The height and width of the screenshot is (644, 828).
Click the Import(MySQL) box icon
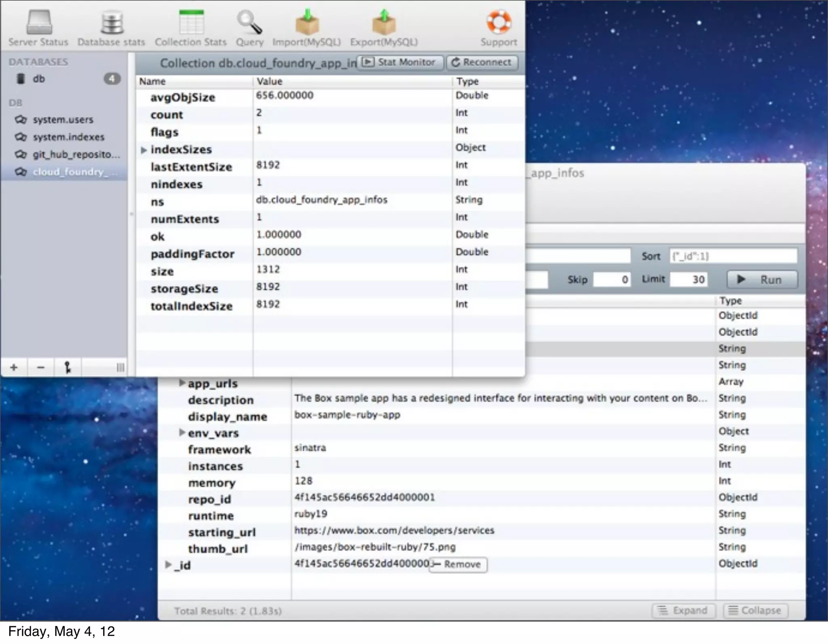[306, 23]
